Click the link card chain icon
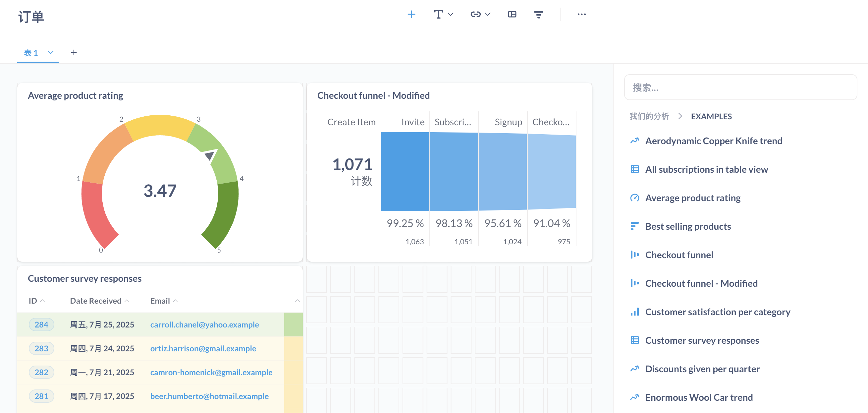 coord(475,15)
